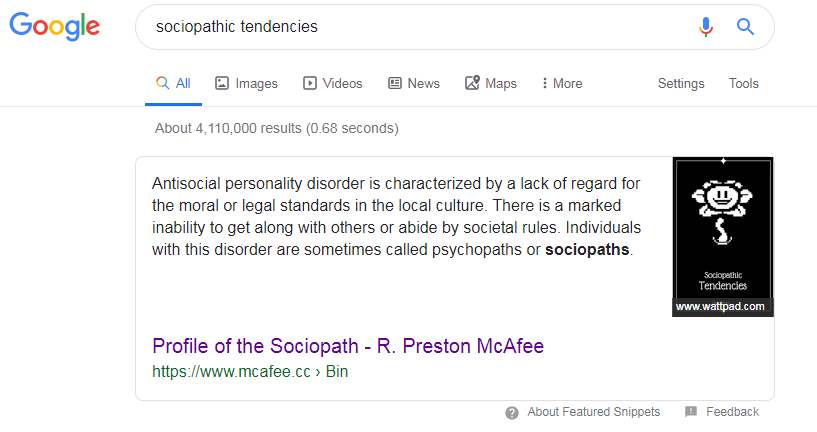This screenshot has width=817, height=432.
Task: Click the Google logo
Action: (x=55, y=28)
